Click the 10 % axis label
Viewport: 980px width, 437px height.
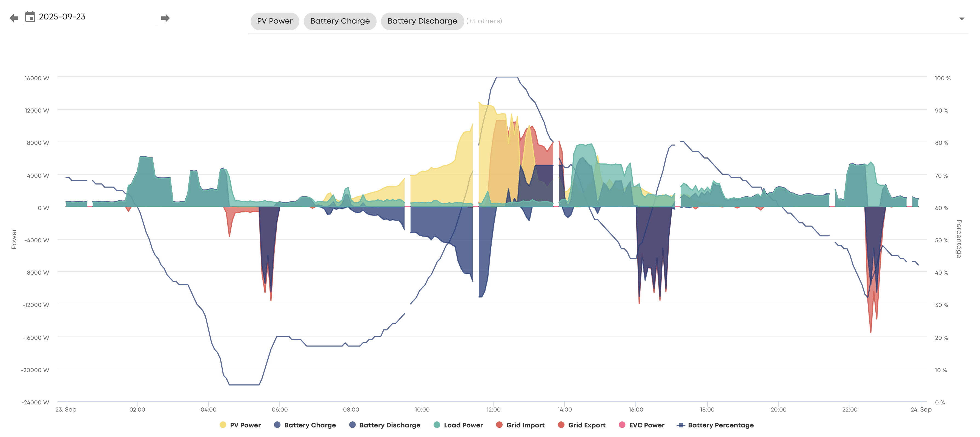941,370
